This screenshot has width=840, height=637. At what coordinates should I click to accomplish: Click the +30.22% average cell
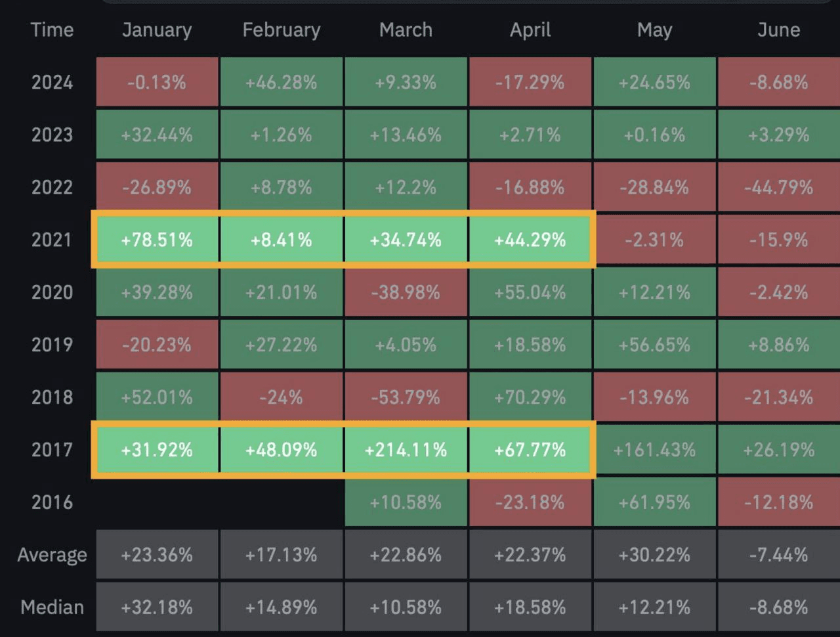pyautogui.click(x=654, y=555)
